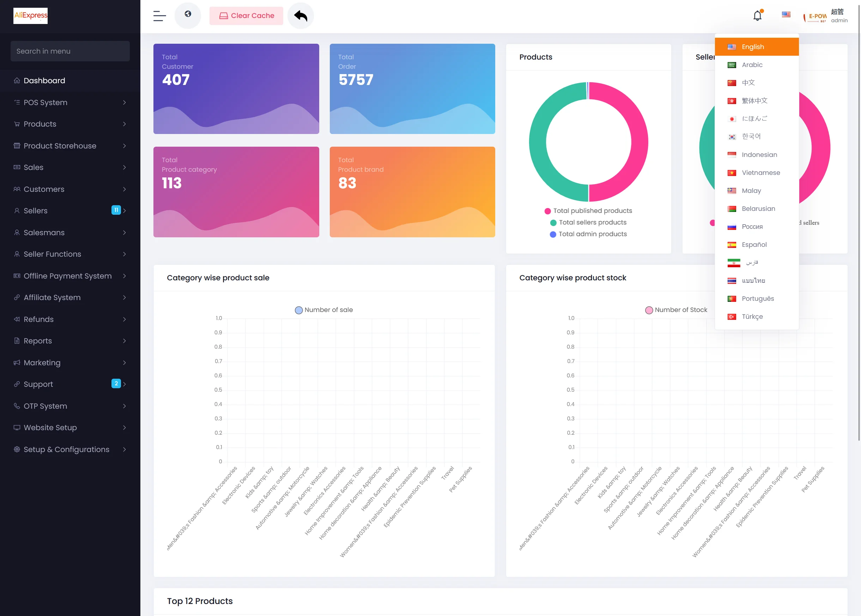This screenshot has height=616, width=861.
Task: Click the back arrow icon
Action: [x=301, y=16]
